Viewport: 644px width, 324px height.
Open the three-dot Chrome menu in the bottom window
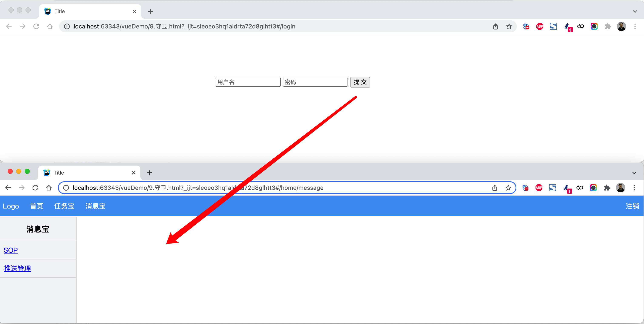click(634, 188)
